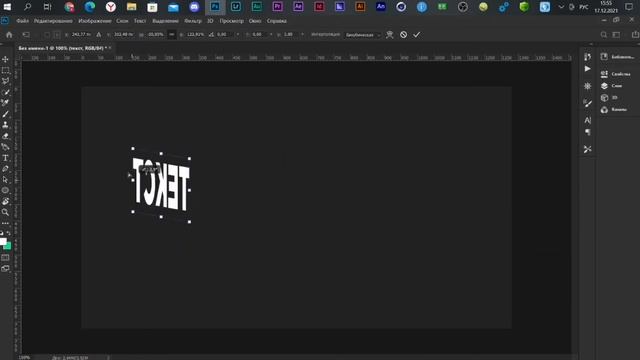
Task: Open the Edit Toolbar three-dots button
Action: [5, 223]
